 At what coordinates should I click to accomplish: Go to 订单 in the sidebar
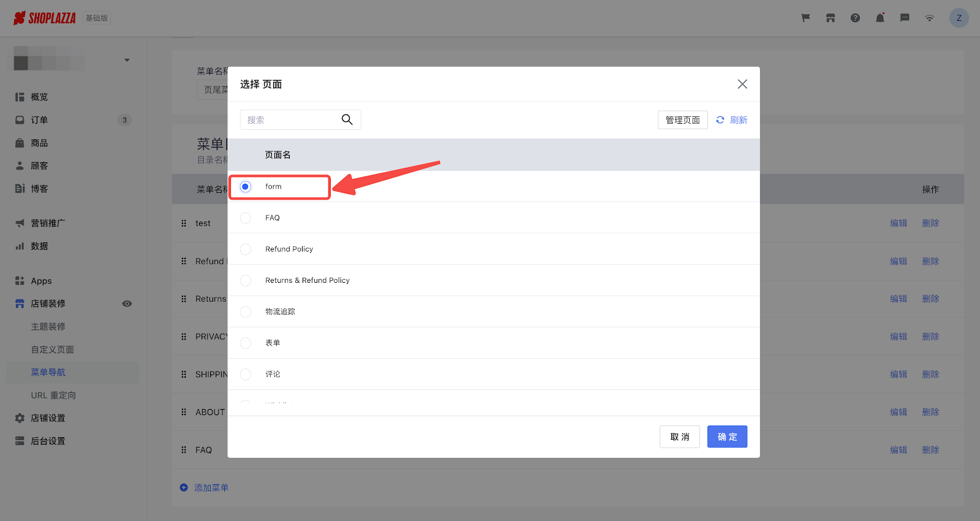click(39, 120)
